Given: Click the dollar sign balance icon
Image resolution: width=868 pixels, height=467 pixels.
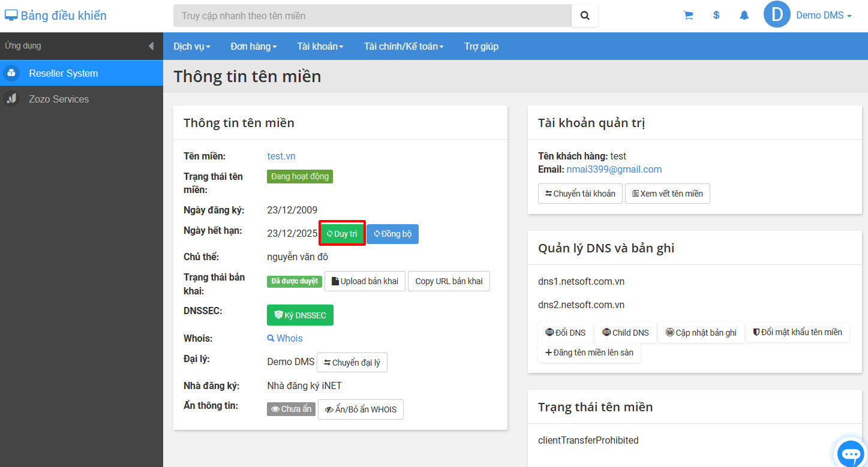Looking at the screenshot, I should [x=716, y=16].
